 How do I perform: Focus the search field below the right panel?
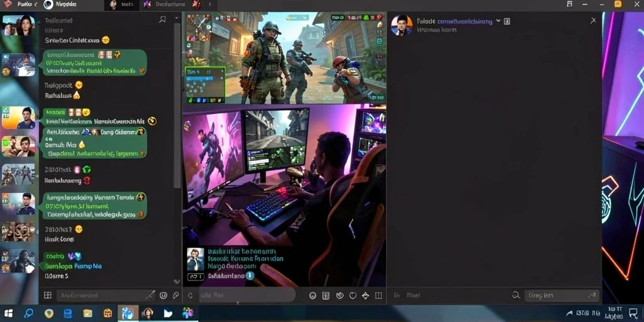click(x=562, y=296)
